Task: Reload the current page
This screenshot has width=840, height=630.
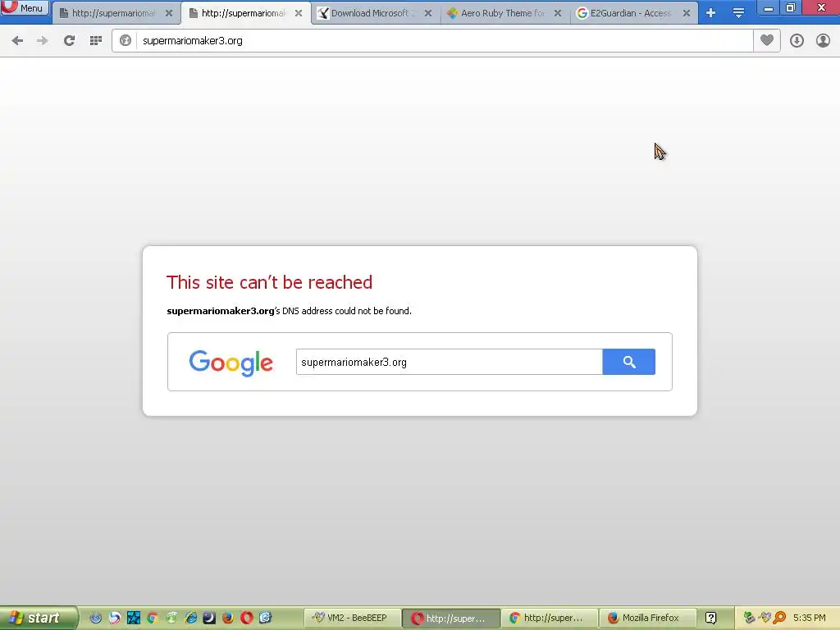Action: [69, 41]
